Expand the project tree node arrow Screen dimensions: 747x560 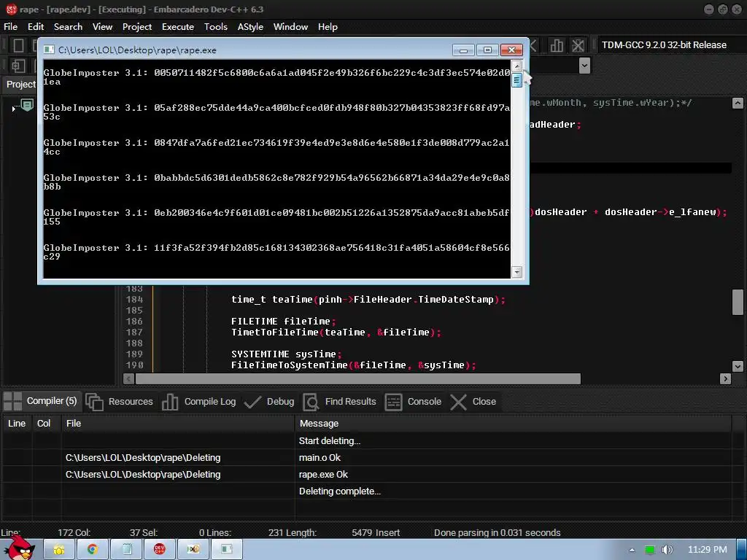pyautogui.click(x=13, y=109)
